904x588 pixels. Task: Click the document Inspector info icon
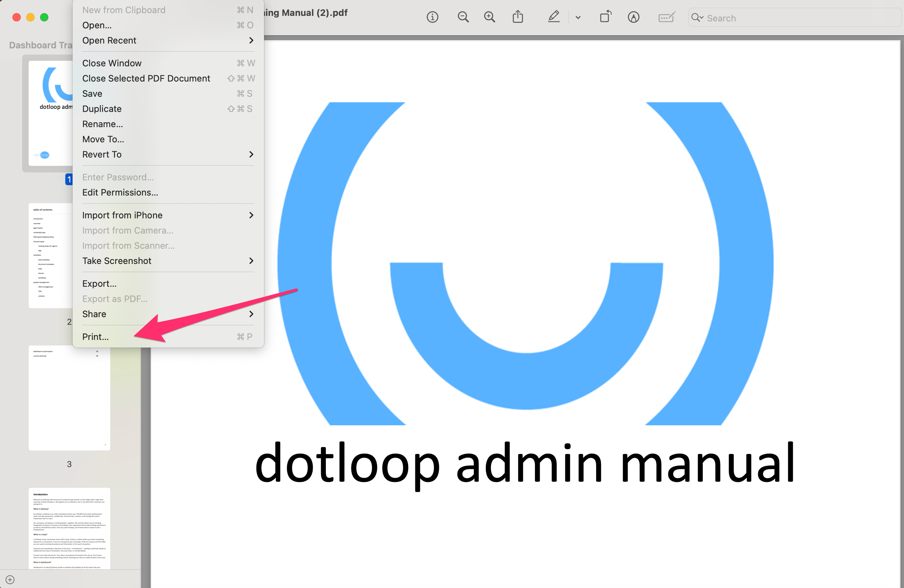click(x=432, y=17)
